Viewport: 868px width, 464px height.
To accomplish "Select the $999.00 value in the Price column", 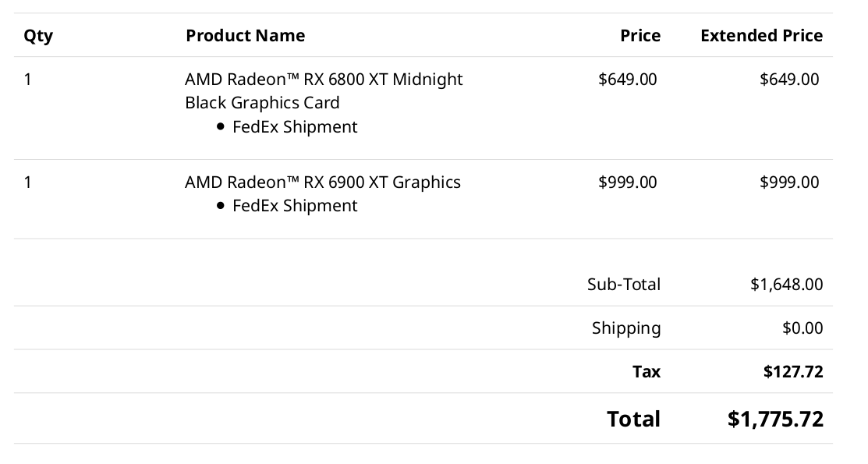I will pyautogui.click(x=627, y=182).
